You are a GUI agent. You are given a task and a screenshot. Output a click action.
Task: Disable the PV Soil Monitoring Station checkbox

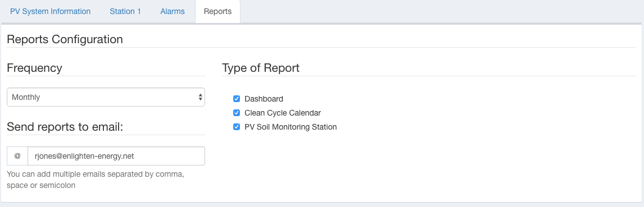pyautogui.click(x=237, y=127)
